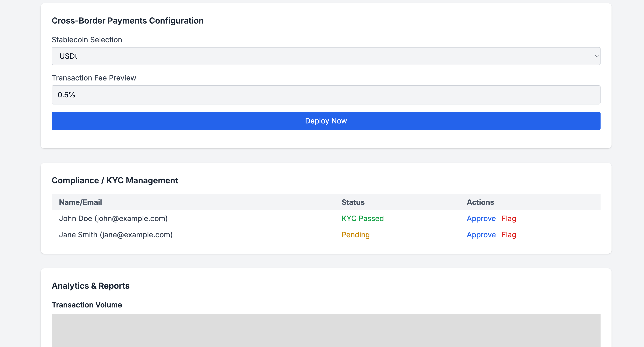Click the Transaction Volume chart area
Viewport: 644px width, 347px height.
tap(325, 330)
